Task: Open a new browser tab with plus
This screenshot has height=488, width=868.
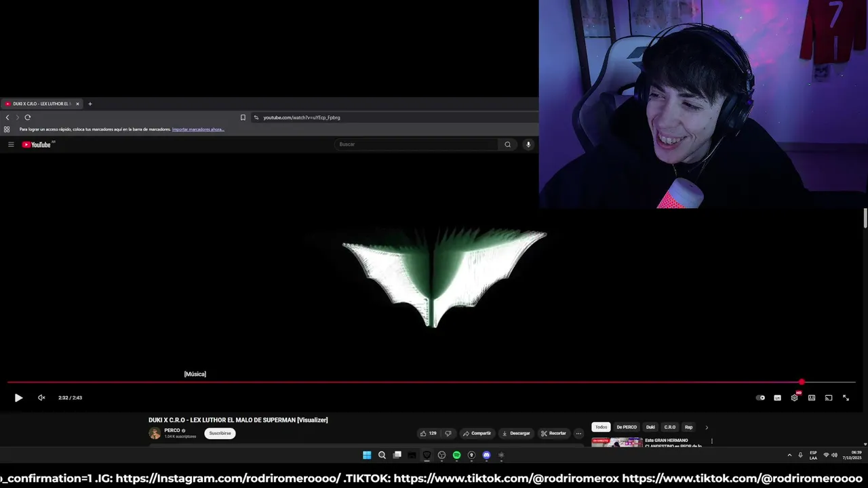Action: click(90, 104)
